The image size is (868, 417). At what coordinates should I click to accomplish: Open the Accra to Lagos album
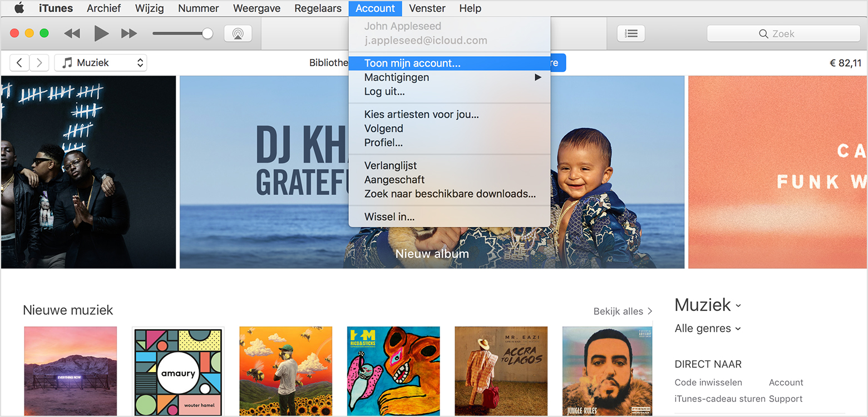pos(501,371)
